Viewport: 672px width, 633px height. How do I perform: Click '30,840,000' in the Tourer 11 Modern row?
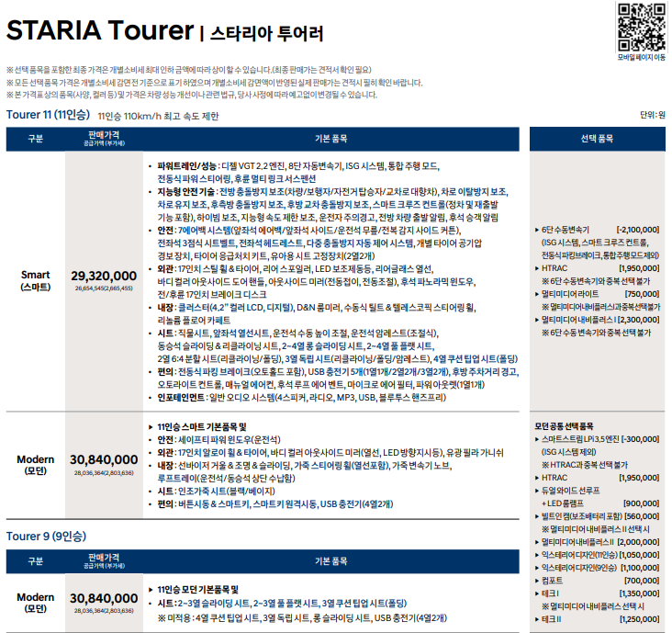pos(104,459)
